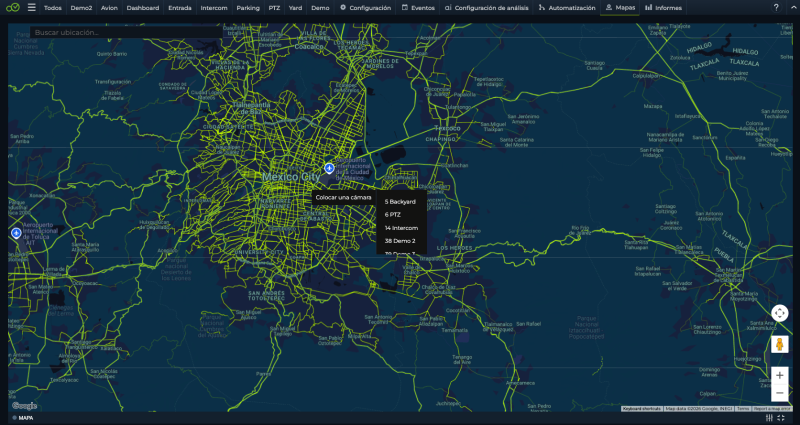Open the Yard tab
The image size is (800, 425).
click(x=295, y=8)
